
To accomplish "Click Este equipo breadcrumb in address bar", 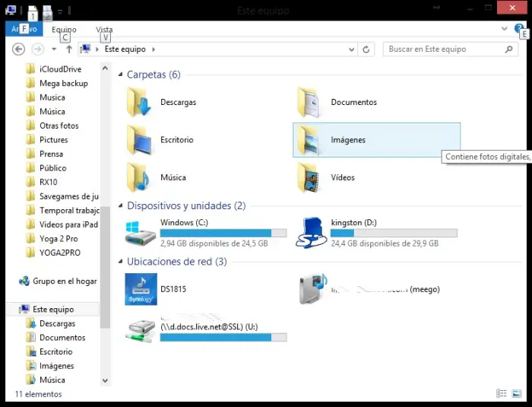I will 125,49.
